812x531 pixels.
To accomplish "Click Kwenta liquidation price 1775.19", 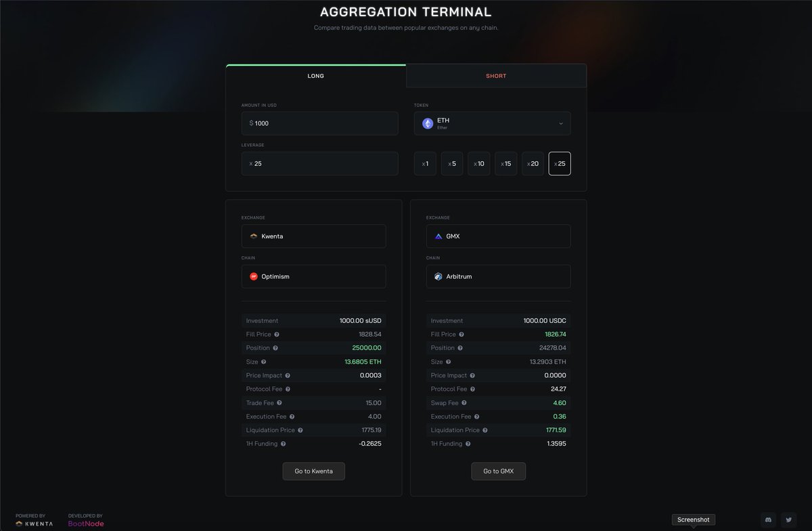I will pos(371,430).
